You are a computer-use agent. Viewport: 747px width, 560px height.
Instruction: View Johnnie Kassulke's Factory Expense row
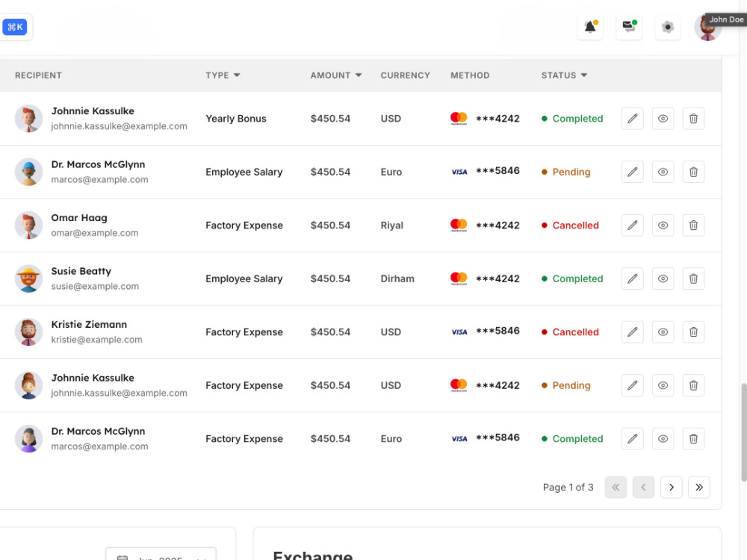663,385
